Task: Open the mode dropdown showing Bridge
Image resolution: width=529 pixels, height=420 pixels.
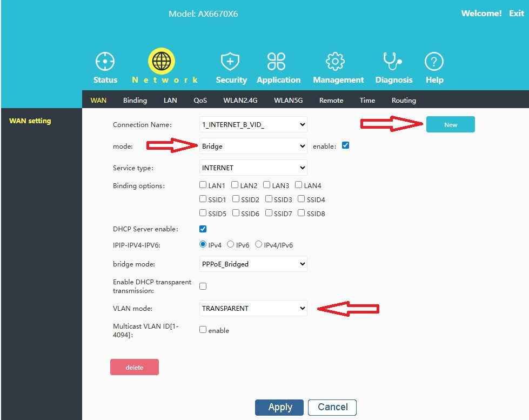Action: pyautogui.click(x=253, y=146)
